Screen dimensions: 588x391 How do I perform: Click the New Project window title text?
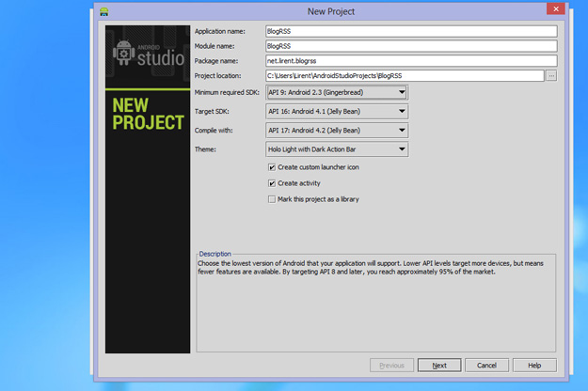tap(331, 11)
